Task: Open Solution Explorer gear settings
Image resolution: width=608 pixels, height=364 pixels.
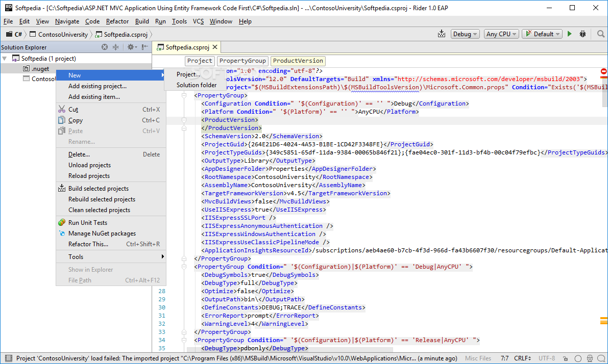Action: pos(132,47)
